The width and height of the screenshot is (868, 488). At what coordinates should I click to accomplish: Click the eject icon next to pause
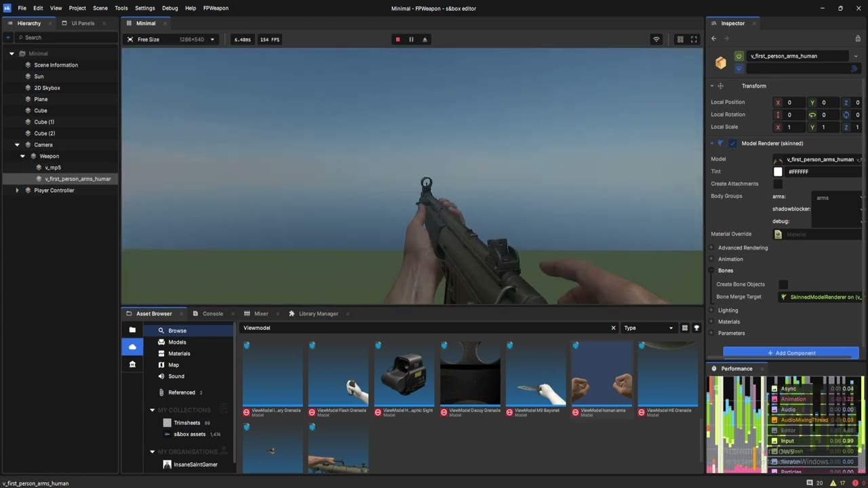coord(425,39)
